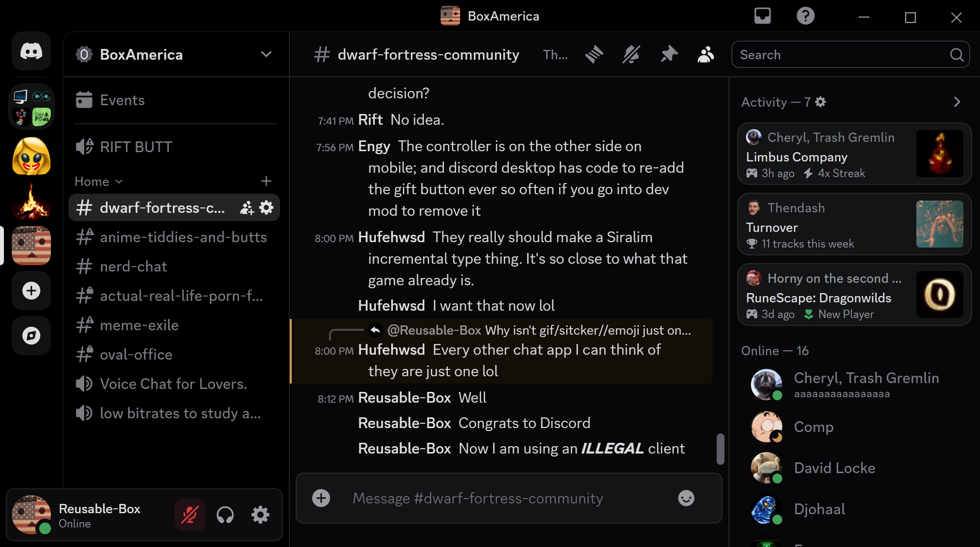The image size is (980, 547).
Task: Open the yellow emoji face server
Action: (x=31, y=157)
